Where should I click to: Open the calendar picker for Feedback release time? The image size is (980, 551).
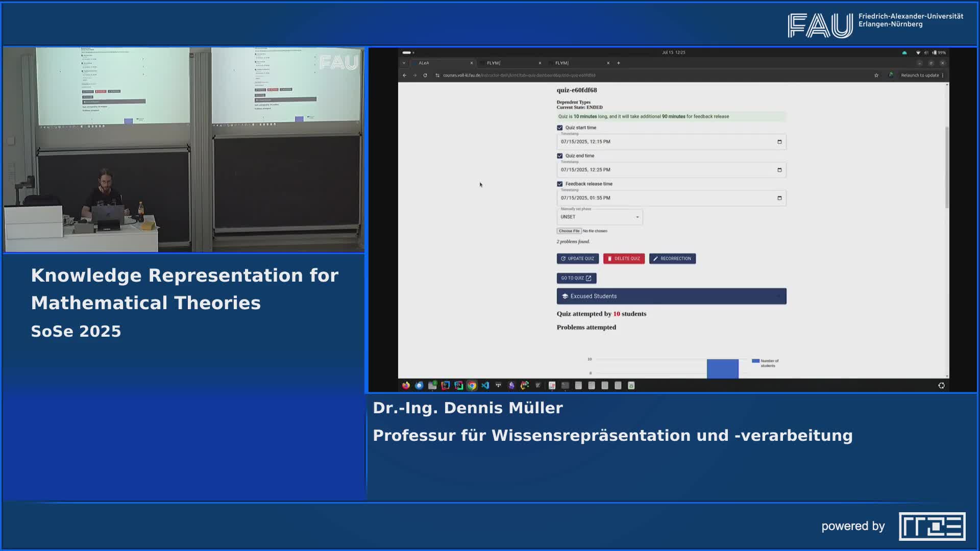tap(779, 198)
